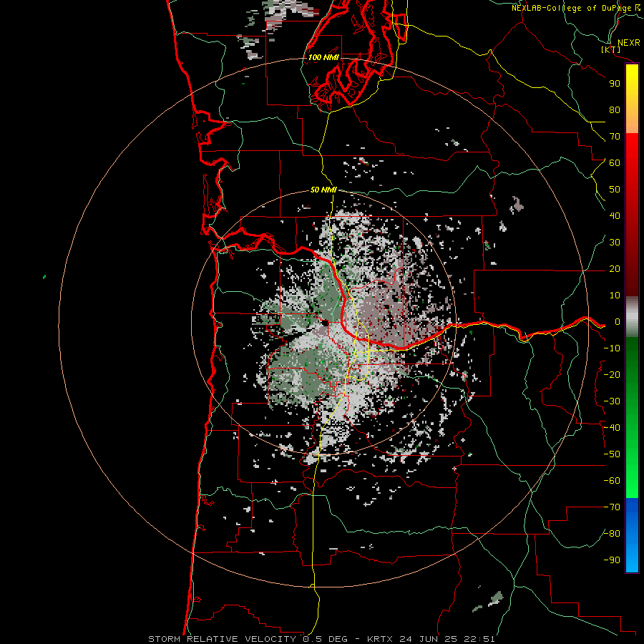Select the 60 value on the velocity scale
This screenshot has width=644, height=644.
[615, 162]
